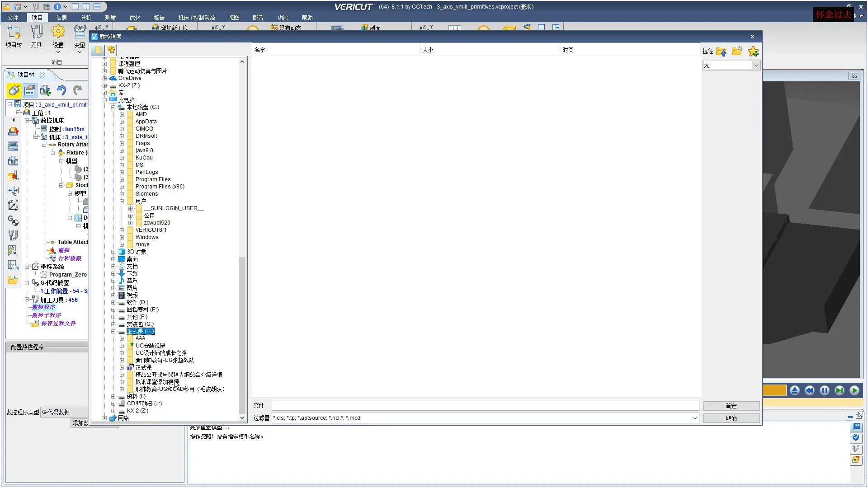868x488 pixels.
Task: Toggle the mouse pick mode icon
Action: click(14, 90)
